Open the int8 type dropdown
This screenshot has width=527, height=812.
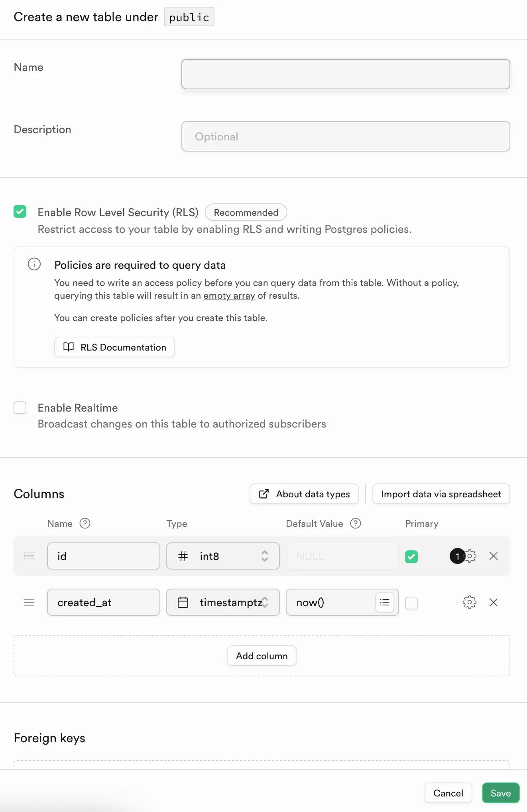coord(223,556)
